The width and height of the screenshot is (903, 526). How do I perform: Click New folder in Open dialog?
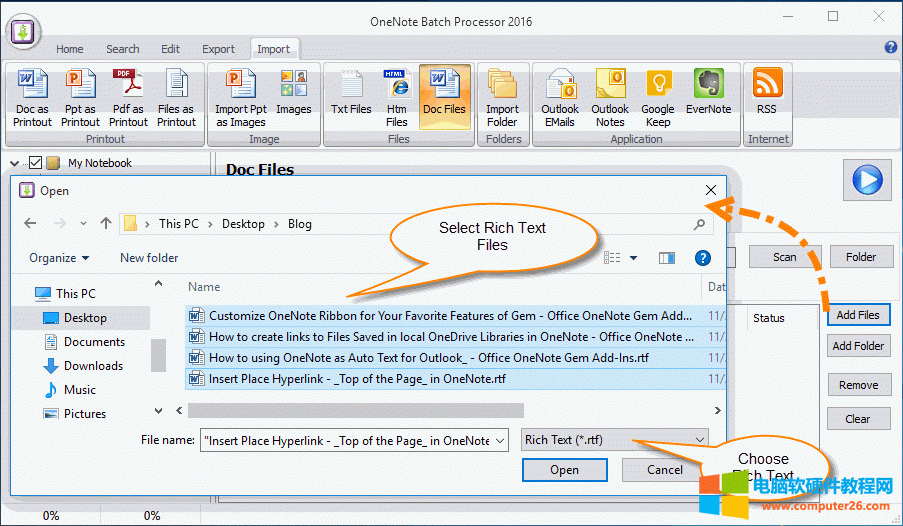[x=149, y=258]
